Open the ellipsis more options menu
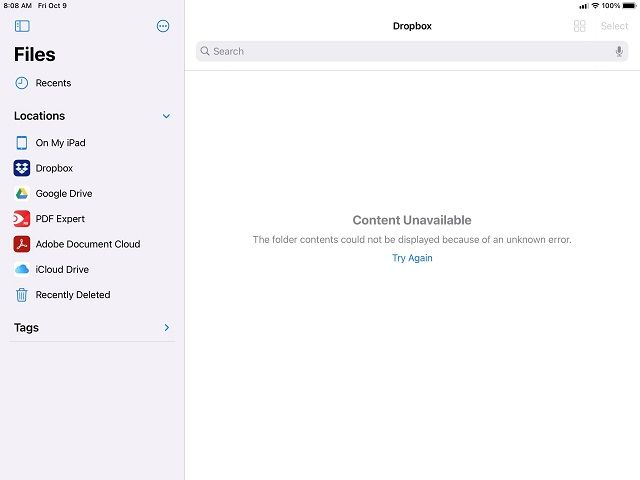Screen dimensions: 640x480 [164, 26]
